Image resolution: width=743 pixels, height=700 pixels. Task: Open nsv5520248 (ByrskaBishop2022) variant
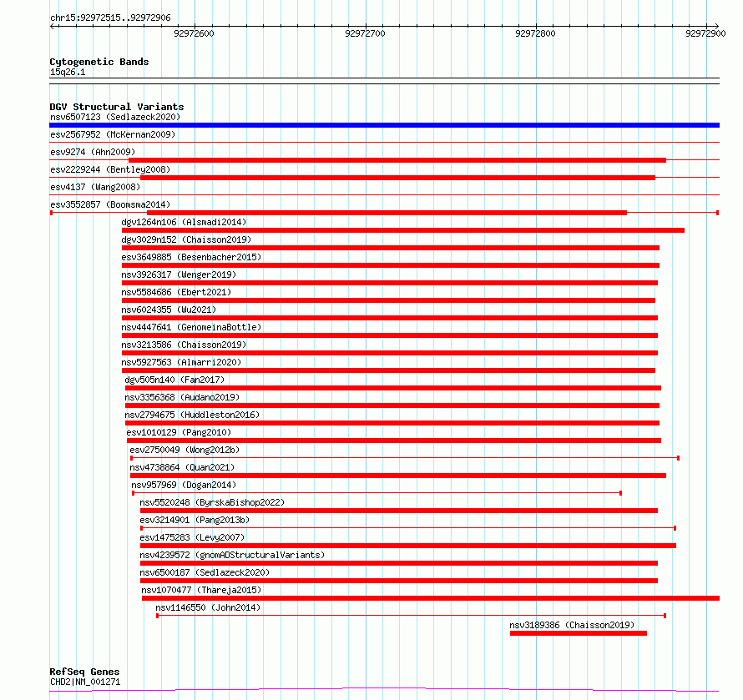click(x=212, y=502)
